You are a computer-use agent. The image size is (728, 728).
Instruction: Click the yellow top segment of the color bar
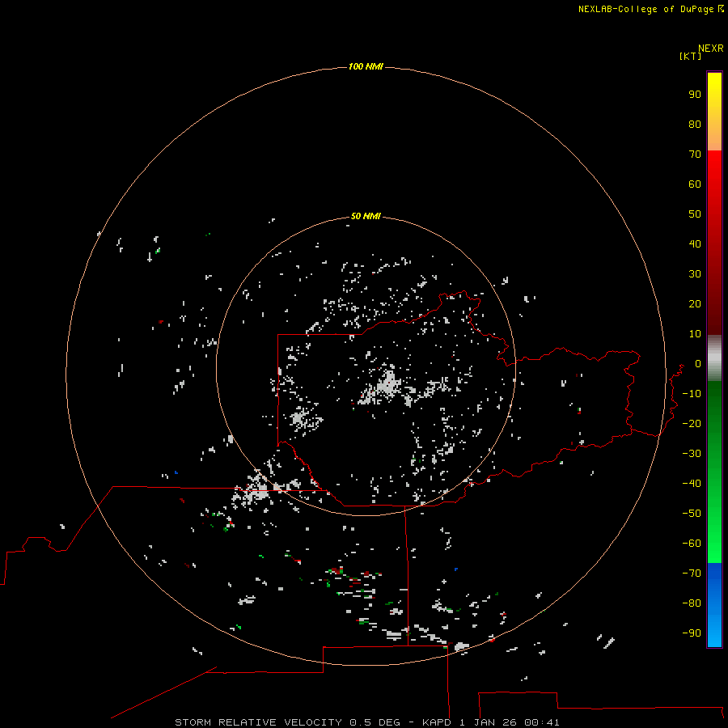[714, 112]
